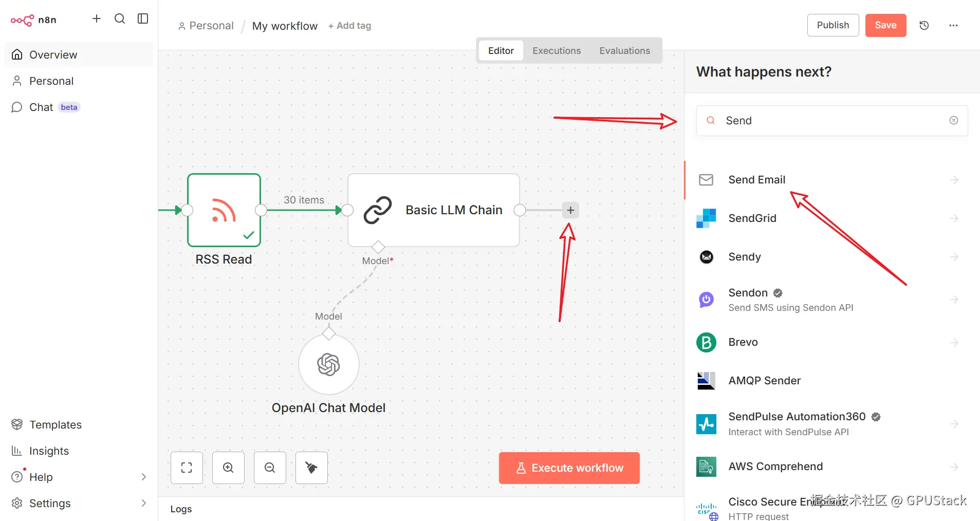
Task: Click the fit-to-view canvas button
Action: click(187, 468)
